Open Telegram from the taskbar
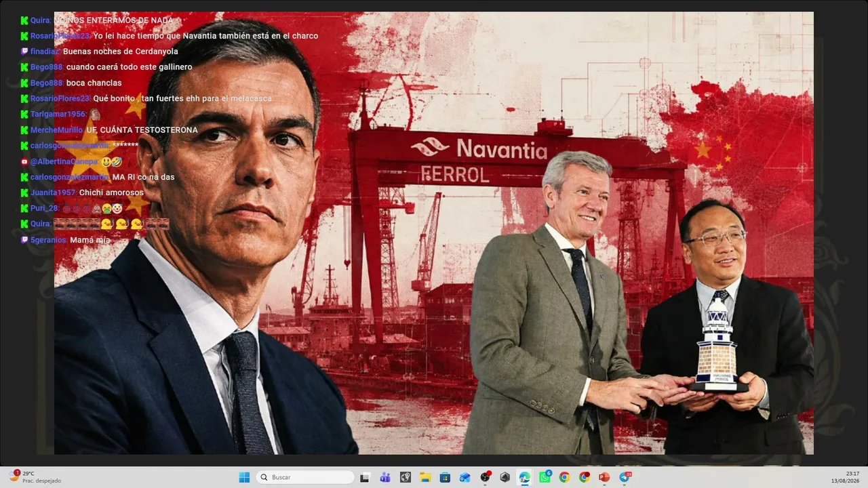 click(x=625, y=477)
